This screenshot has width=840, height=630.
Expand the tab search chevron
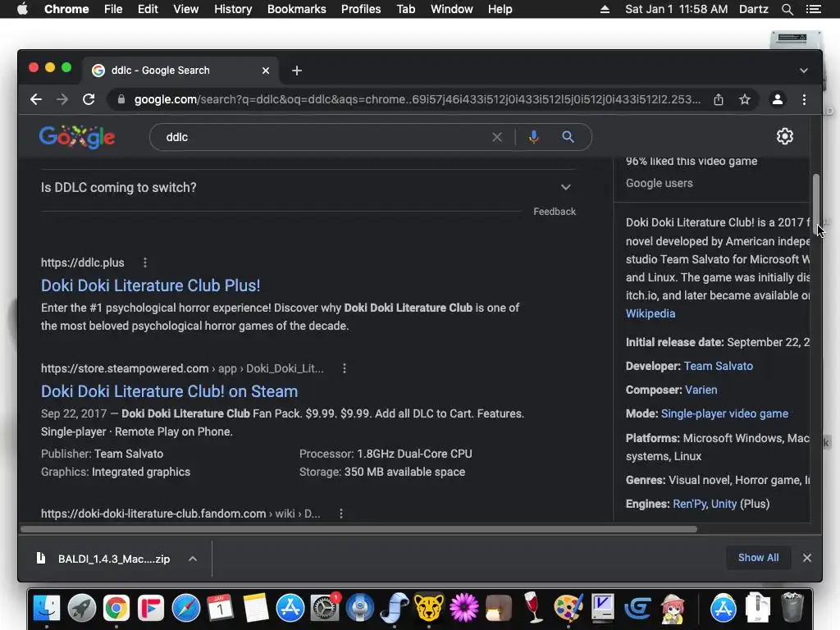click(804, 71)
